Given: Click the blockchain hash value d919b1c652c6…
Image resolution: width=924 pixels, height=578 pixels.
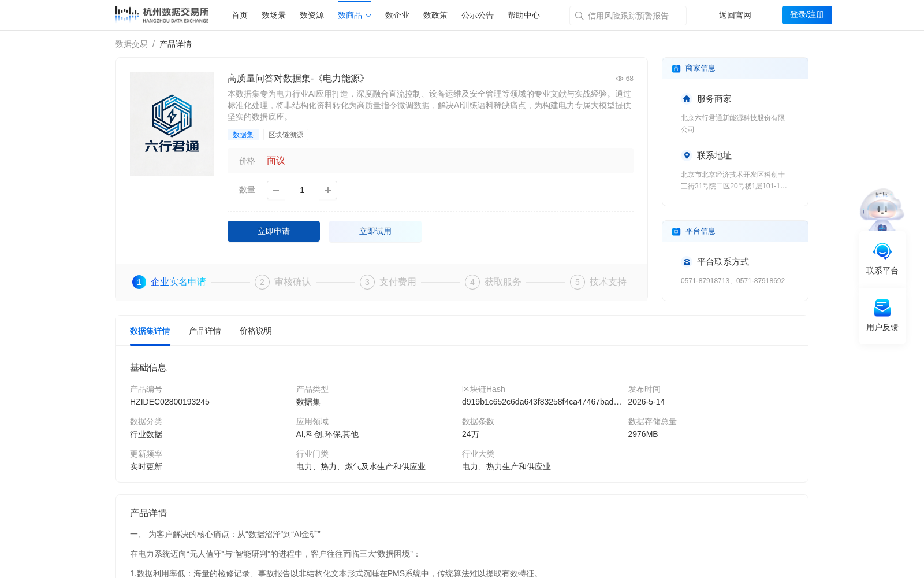Looking at the screenshot, I should [x=542, y=402].
